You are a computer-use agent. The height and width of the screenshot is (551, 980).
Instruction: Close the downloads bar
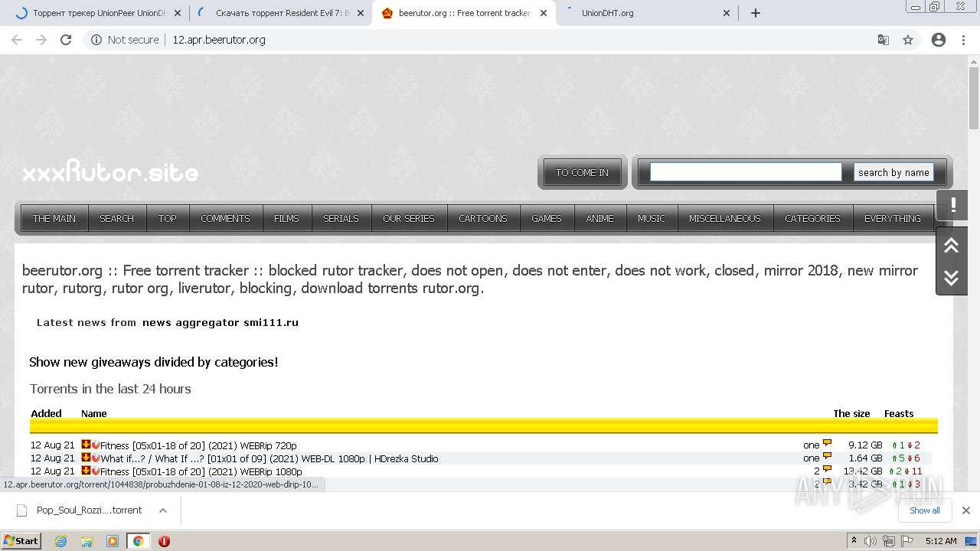tap(965, 510)
